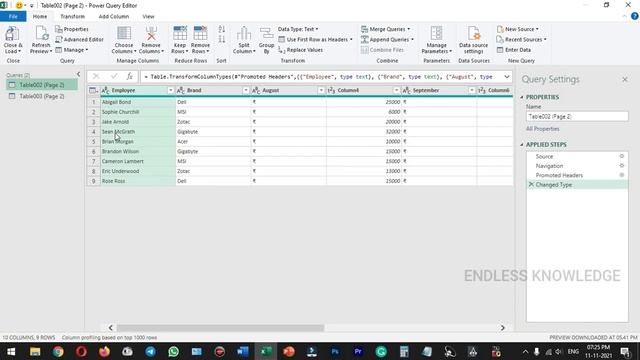Open Append Queries dropdown
The height and width of the screenshot is (360, 640).
(387, 40)
